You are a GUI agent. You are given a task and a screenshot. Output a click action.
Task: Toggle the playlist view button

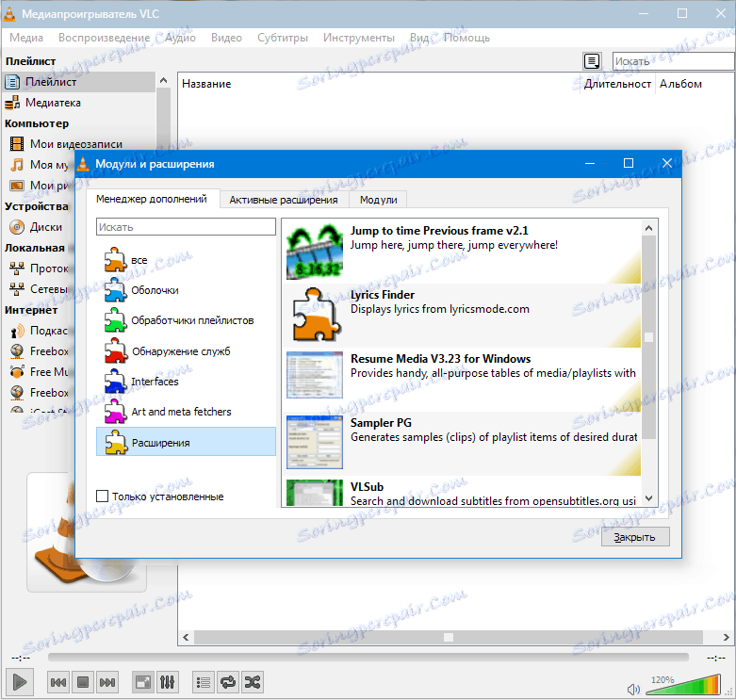pos(204,682)
